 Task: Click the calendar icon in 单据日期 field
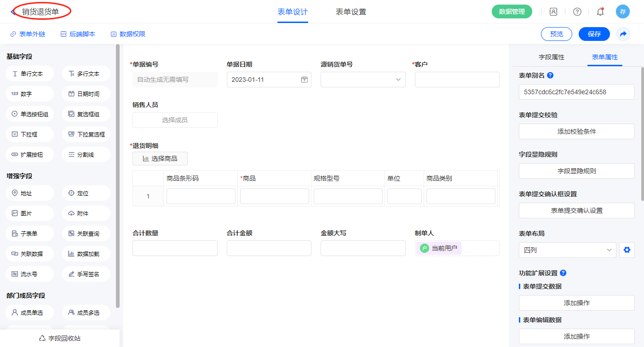tap(304, 80)
